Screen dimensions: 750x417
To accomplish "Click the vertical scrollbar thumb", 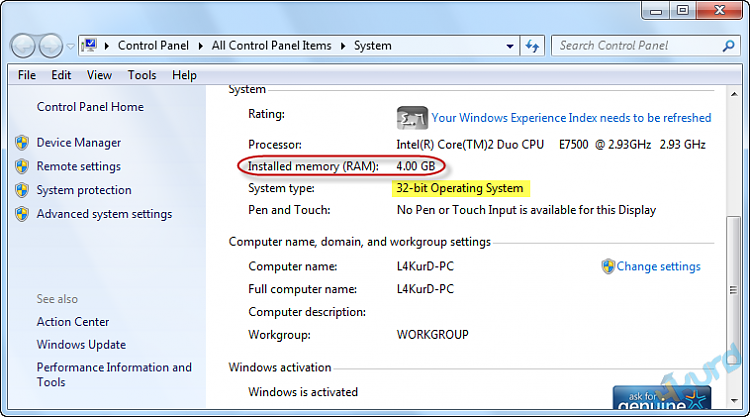I will click(x=733, y=290).
